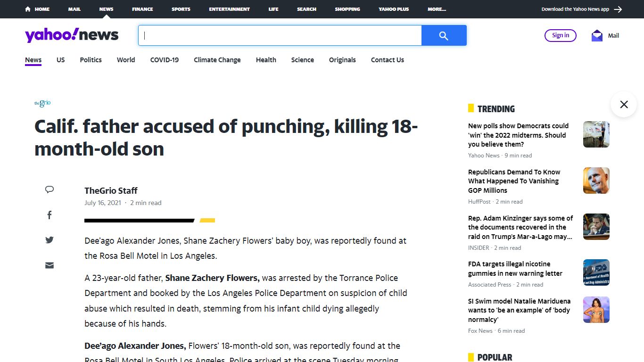The height and width of the screenshot is (362, 644).
Task: Click the arrow beside Download the Yahoo News app
Action: (618, 9)
